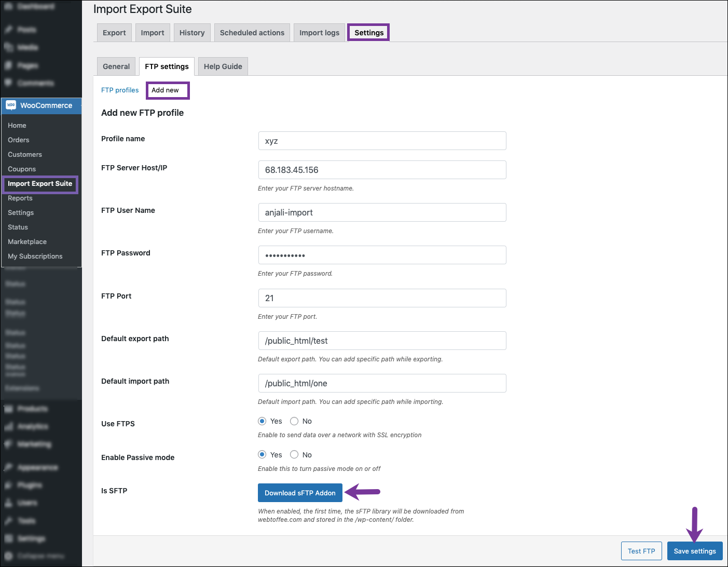
Task: Open the Tools icon in the sidebar
Action: pyautogui.click(x=8, y=521)
